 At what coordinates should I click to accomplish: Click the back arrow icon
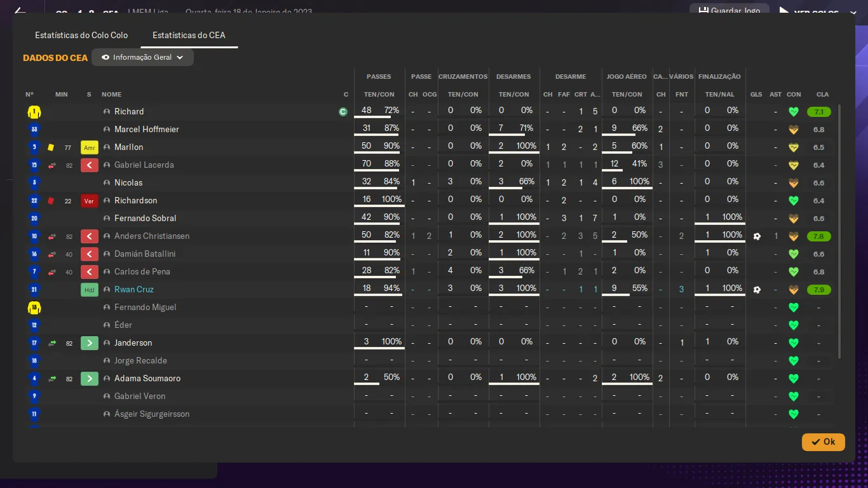(x=20, y=11)
